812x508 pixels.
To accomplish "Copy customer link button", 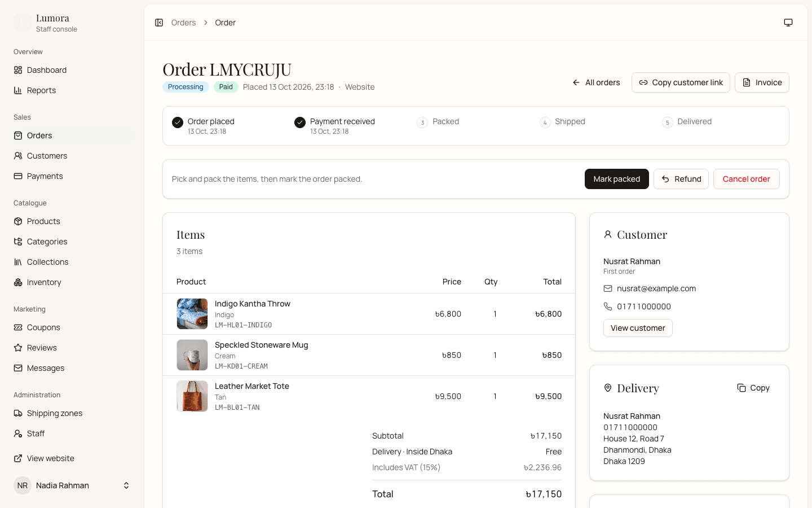I will pos(681,82).
